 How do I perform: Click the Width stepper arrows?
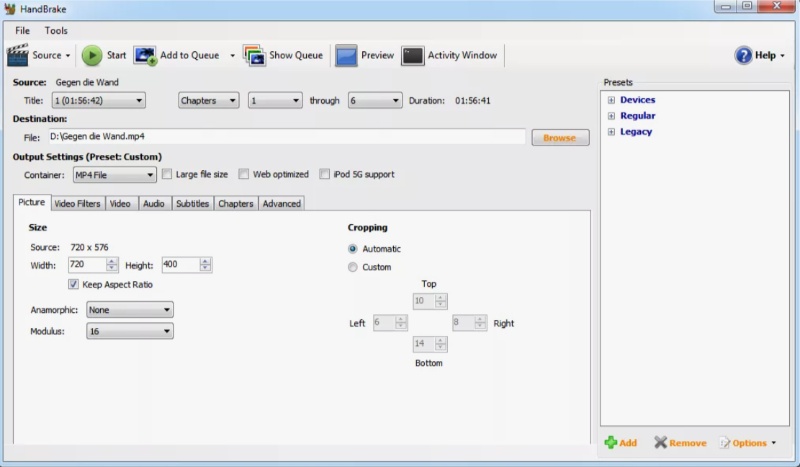112,264
